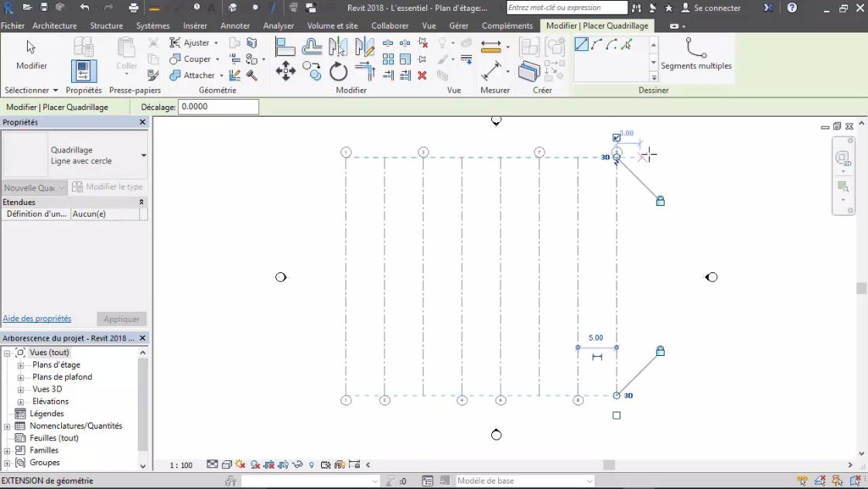
Task: Open the Propriétés palette button
Action: [x=84, y=72]
